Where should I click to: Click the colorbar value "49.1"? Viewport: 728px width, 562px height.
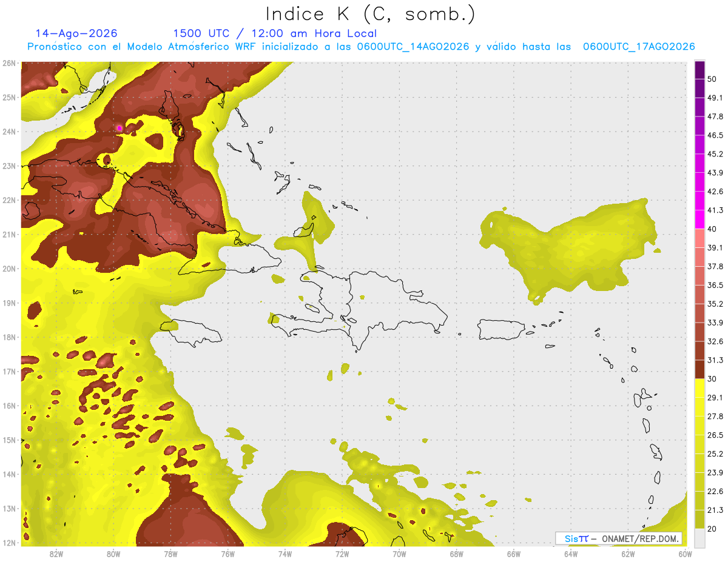point(715,98)
